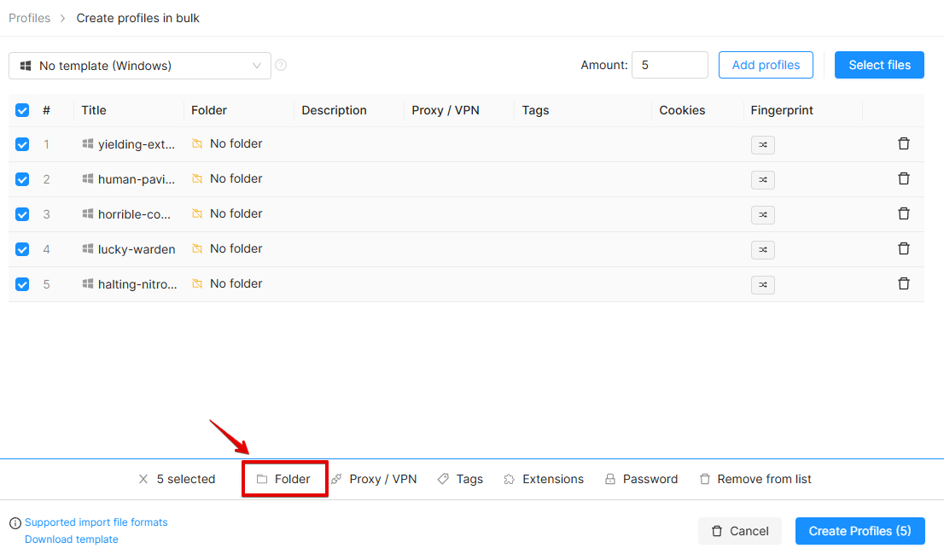Screen dimensions: 944x560
Task: Select the horrible-co... profile title
Action: [x=134, y=214]
